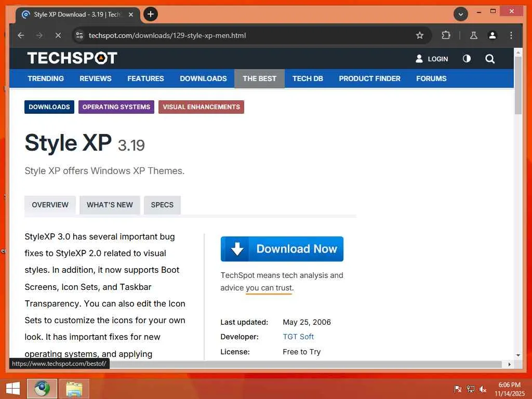Open THE BEST navigation item
The height and width of the screenshot is (399, 532).
260,79
